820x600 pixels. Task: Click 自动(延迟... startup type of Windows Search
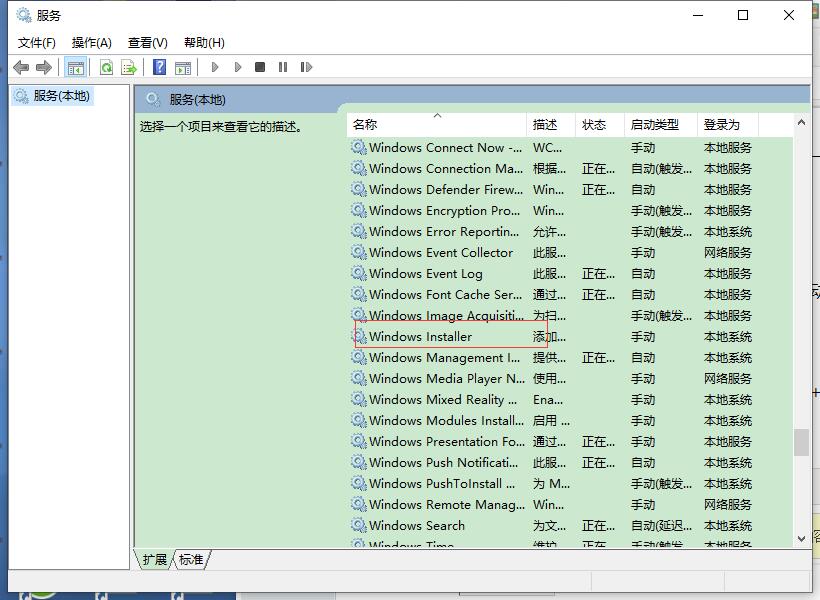[x=661, y=526]
